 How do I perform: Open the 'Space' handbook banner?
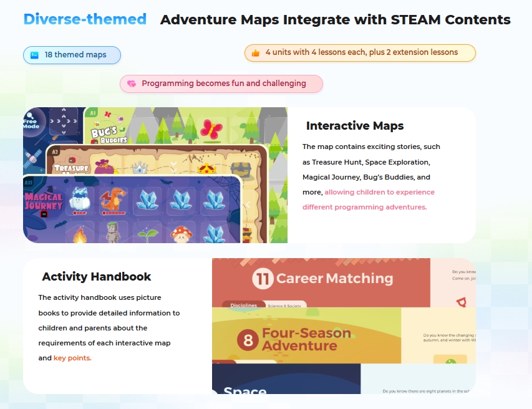286,378
